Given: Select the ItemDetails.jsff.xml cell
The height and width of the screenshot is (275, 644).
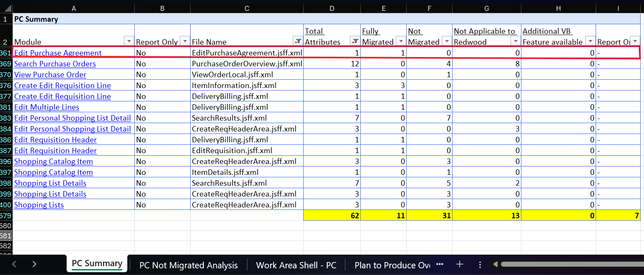Looking at the screenshot, I should coord(247,172).
